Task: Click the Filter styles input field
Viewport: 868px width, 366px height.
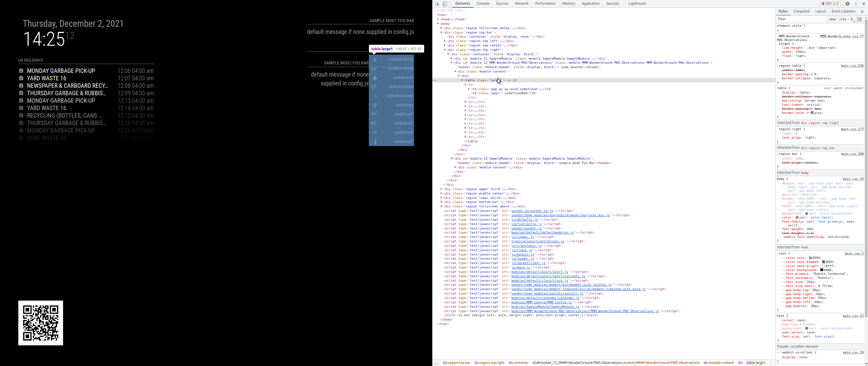Action: pos(800,19)
